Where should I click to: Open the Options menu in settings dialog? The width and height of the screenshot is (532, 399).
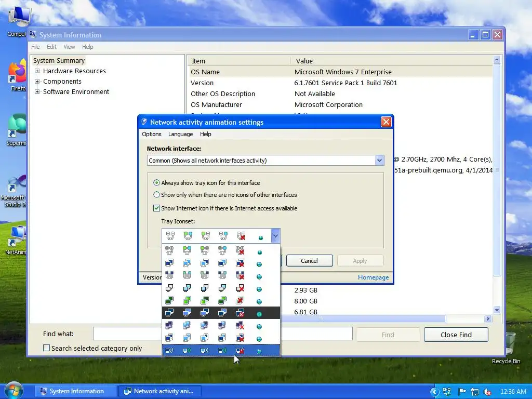click(x=152, y=134)
